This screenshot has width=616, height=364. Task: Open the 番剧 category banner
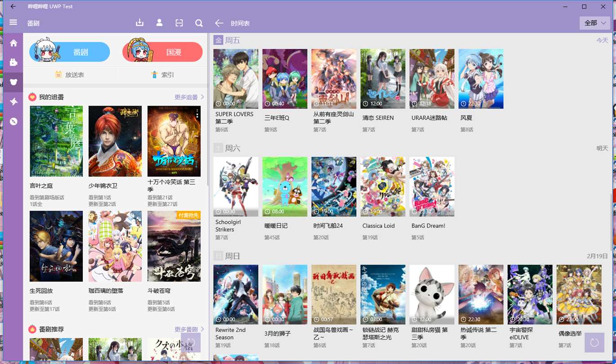coord(70,52)
